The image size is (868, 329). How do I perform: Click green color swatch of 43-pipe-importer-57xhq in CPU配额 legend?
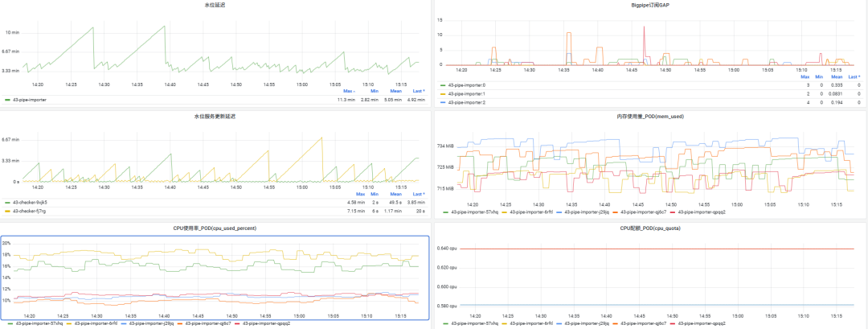point(444,323)
